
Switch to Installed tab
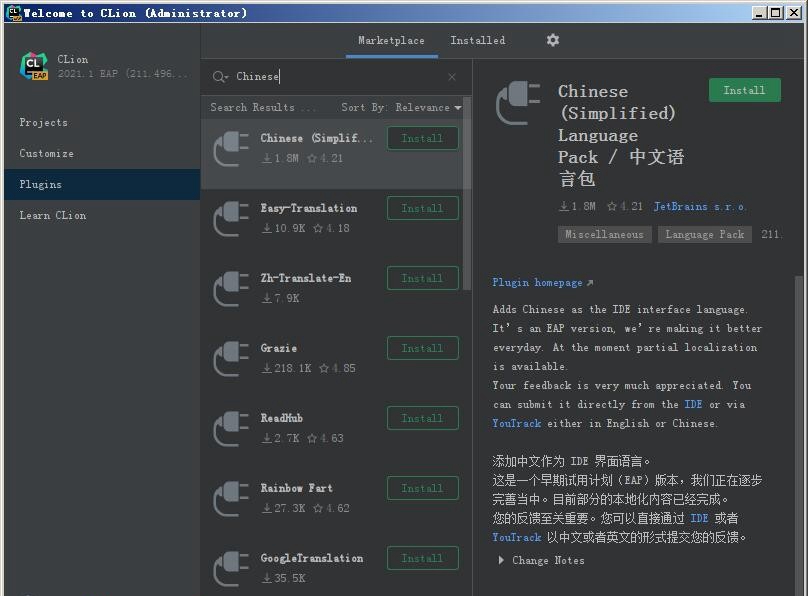click(478, 40)
